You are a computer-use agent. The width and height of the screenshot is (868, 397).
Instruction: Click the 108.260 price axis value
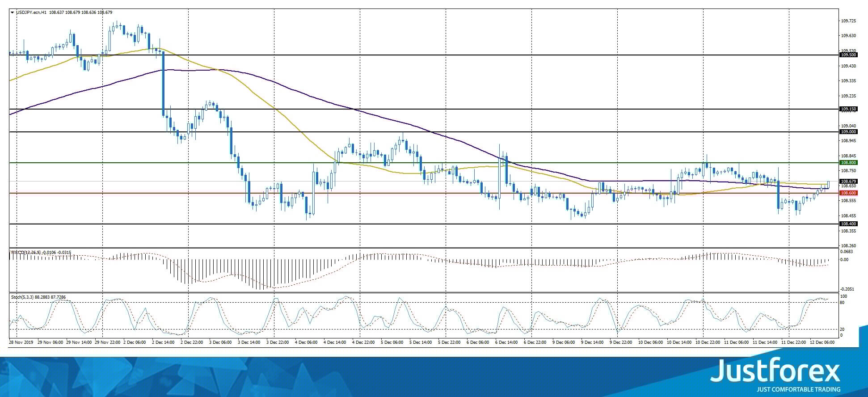coord(849,246)
